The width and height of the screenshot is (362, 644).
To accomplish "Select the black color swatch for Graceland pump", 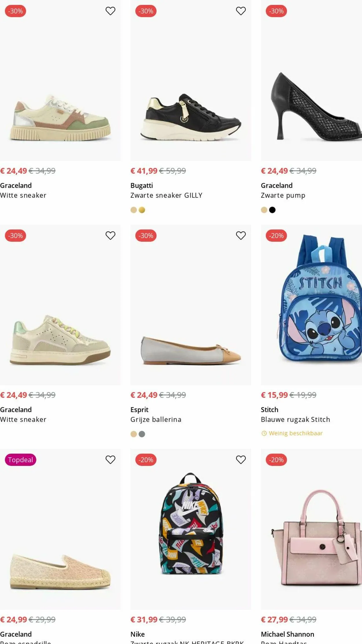I will pos(272,210).
